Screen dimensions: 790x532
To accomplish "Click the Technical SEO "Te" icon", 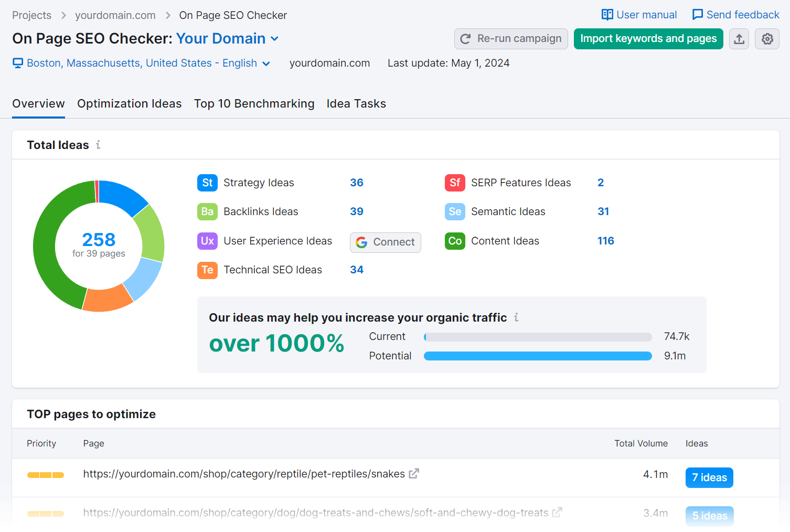I will [207, 270].
